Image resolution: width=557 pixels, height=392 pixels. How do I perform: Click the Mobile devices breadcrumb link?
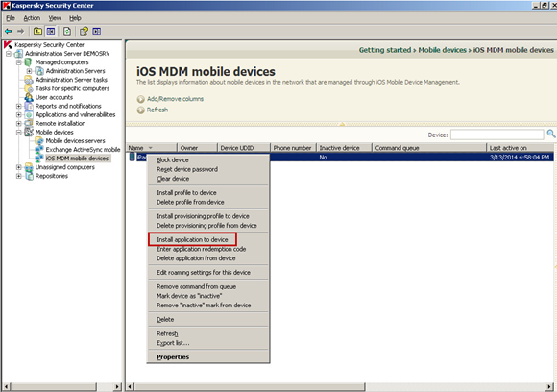click(443, 50)
